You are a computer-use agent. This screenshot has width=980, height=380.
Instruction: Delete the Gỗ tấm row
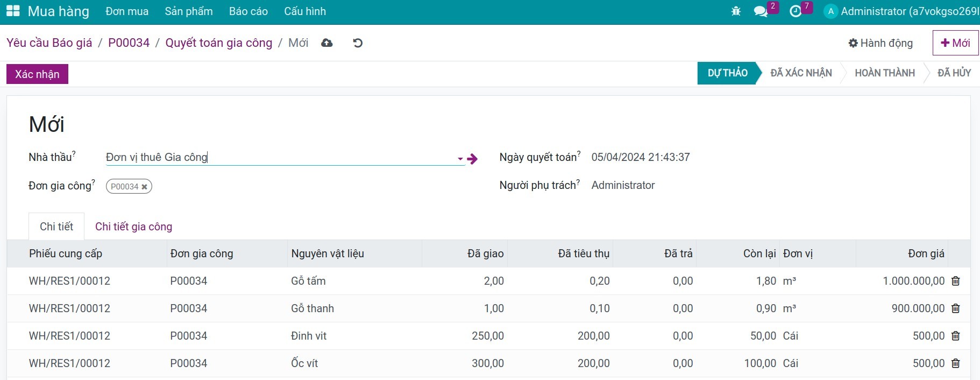(x=956, y=281)
